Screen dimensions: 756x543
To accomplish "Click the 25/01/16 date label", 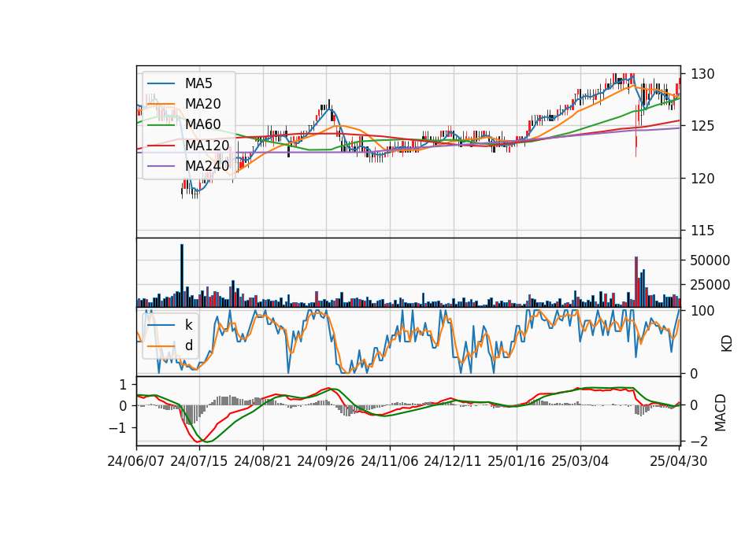I will [x=517, y=461].
